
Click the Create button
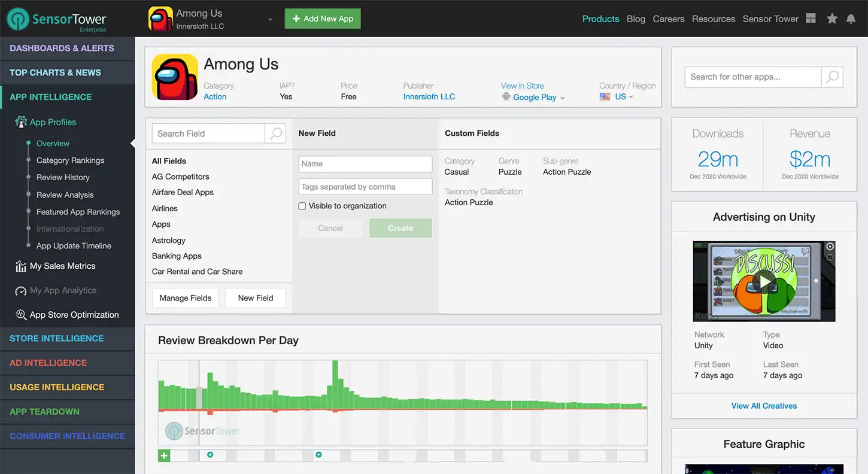(x=400, y=228)
